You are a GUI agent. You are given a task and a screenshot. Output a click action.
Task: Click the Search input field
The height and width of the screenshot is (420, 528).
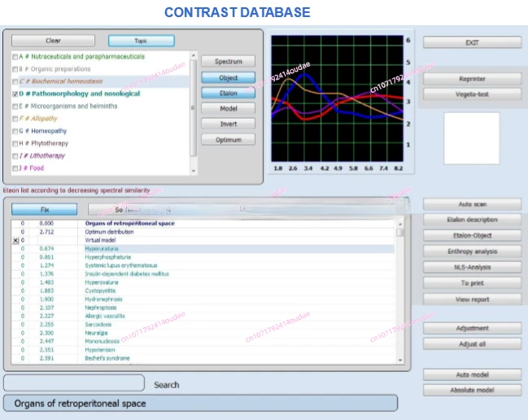tap(74, 383)
